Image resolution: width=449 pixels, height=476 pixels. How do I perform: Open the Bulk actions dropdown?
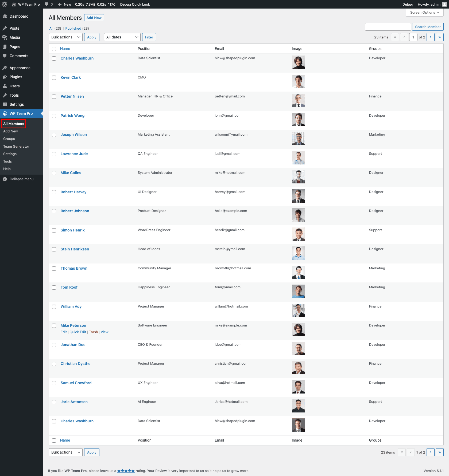pyautogui.click(x=65, y=37)
